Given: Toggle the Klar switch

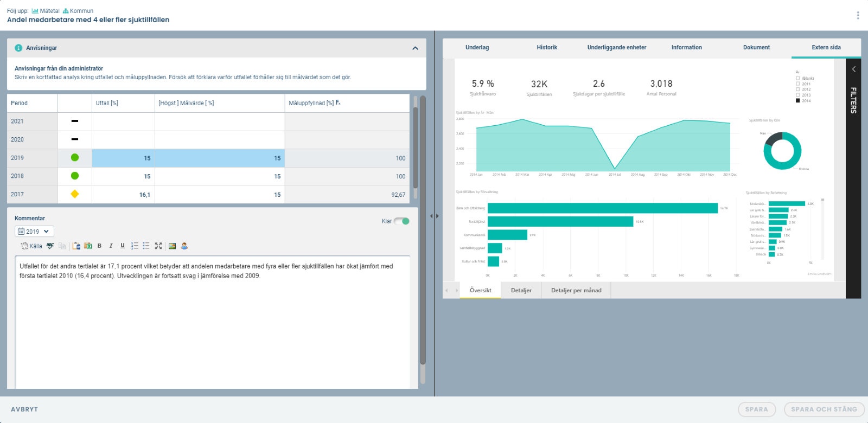Looking at the screenshot, I should tap(401, 221).
